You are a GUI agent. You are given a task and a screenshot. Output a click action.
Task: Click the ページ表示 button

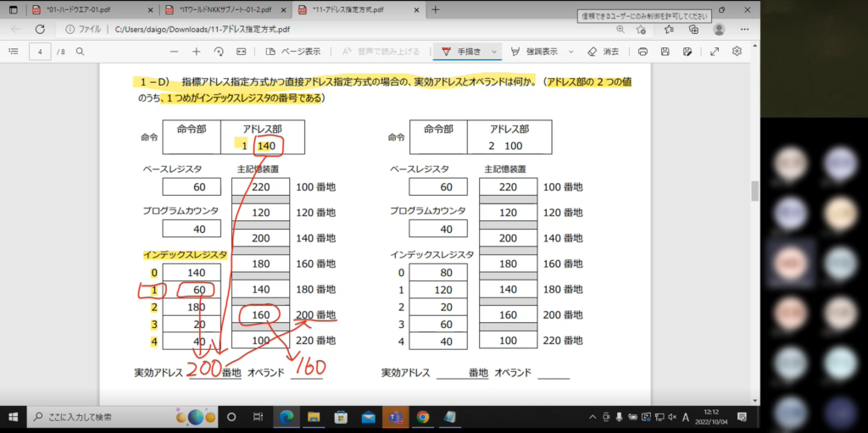[292, 51]
